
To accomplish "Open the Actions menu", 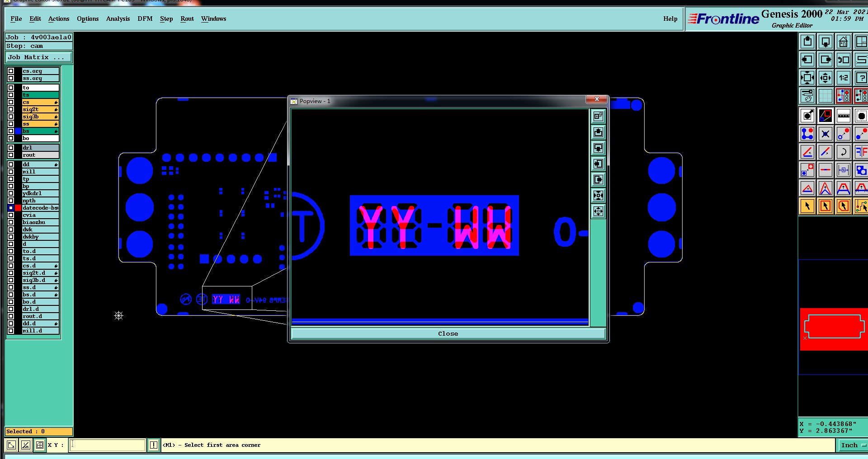I will click(59, 19).
